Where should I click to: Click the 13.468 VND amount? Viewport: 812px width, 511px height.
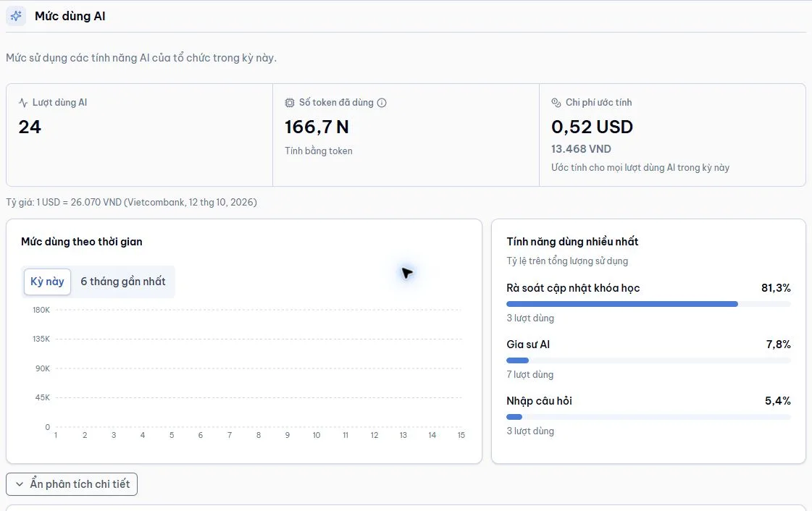click(581, 149)
